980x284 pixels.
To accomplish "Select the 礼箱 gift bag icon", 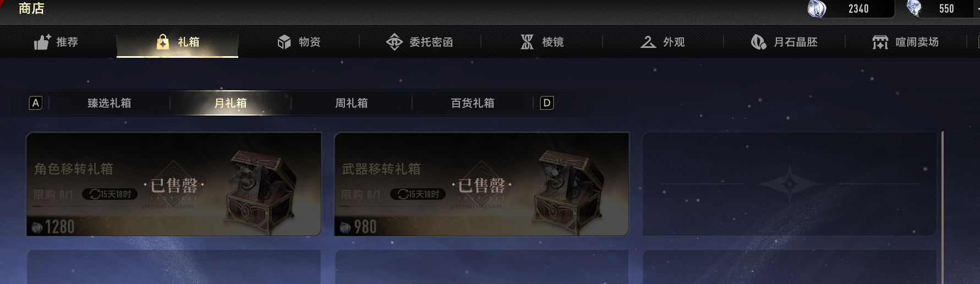I will coord(163,42).
